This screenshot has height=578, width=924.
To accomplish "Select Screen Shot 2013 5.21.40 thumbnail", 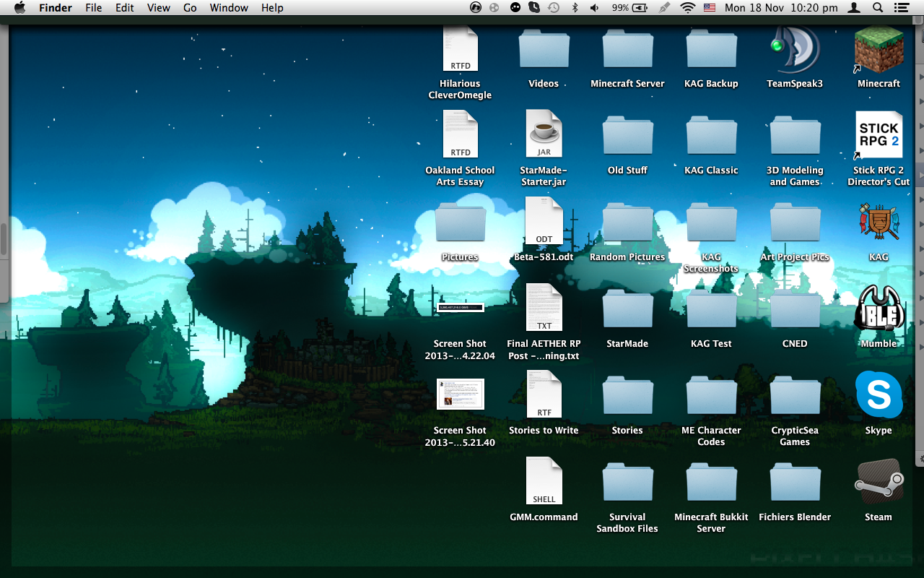I will [460, 394].
